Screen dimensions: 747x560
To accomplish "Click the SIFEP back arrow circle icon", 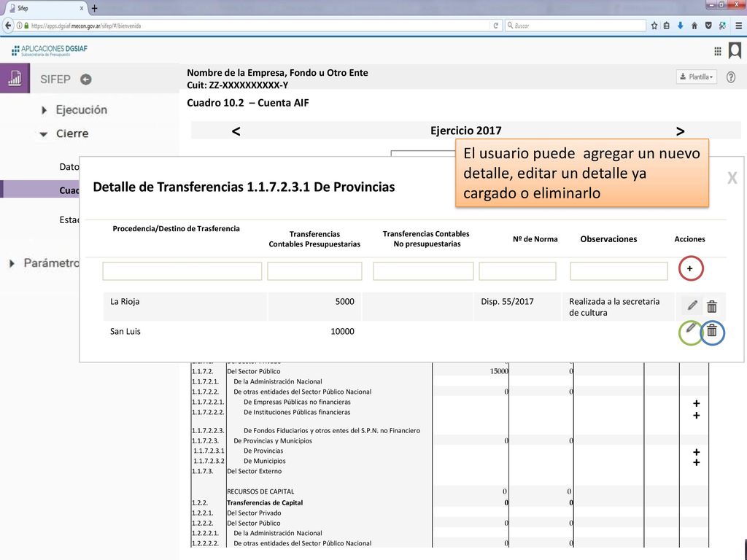I will [86, 79].
